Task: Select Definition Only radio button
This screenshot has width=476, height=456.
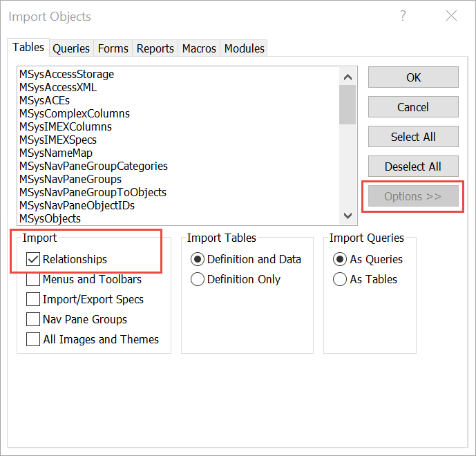Action: pyautogui.click(x=198, y=280)
